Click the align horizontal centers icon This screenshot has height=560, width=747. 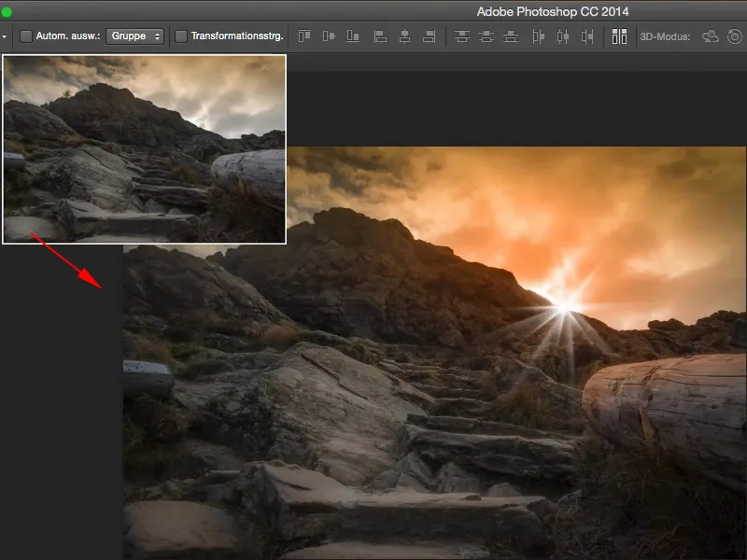(404, 36)
